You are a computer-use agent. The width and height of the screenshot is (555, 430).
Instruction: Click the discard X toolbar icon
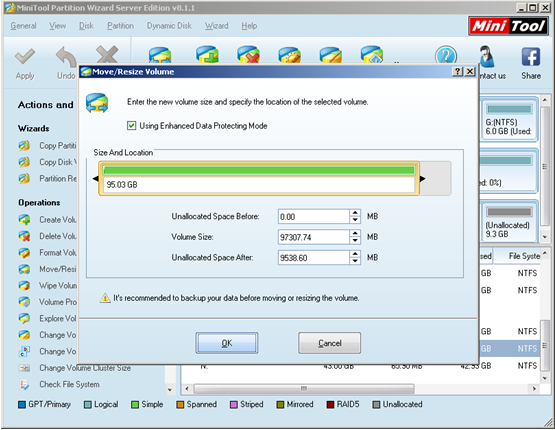click(107, 55)
